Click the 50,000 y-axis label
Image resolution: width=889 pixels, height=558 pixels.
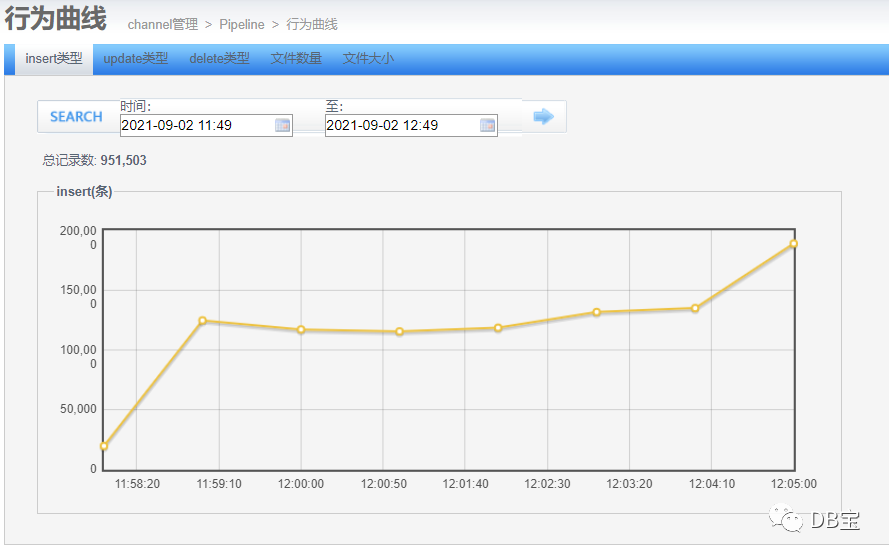78,409
